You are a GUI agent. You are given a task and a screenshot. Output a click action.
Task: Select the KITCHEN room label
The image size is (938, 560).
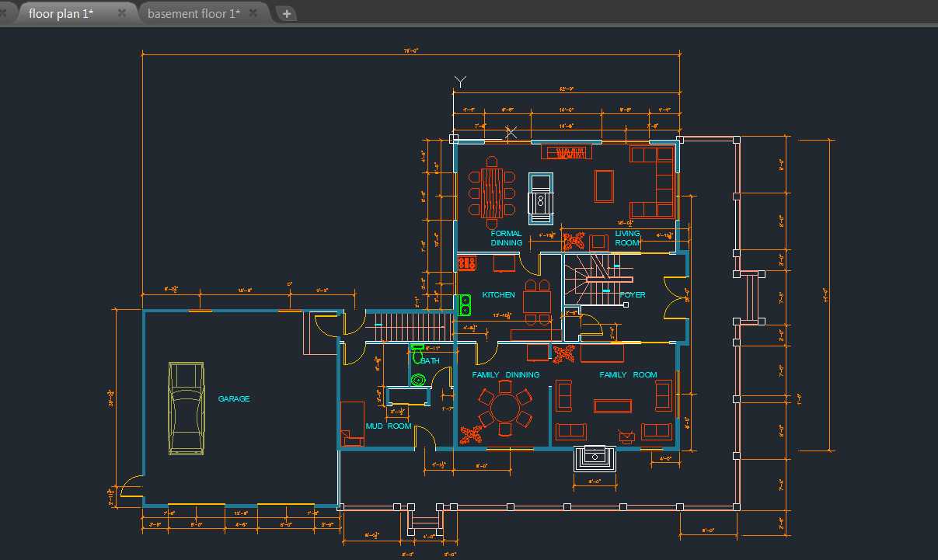coord(498,294)
